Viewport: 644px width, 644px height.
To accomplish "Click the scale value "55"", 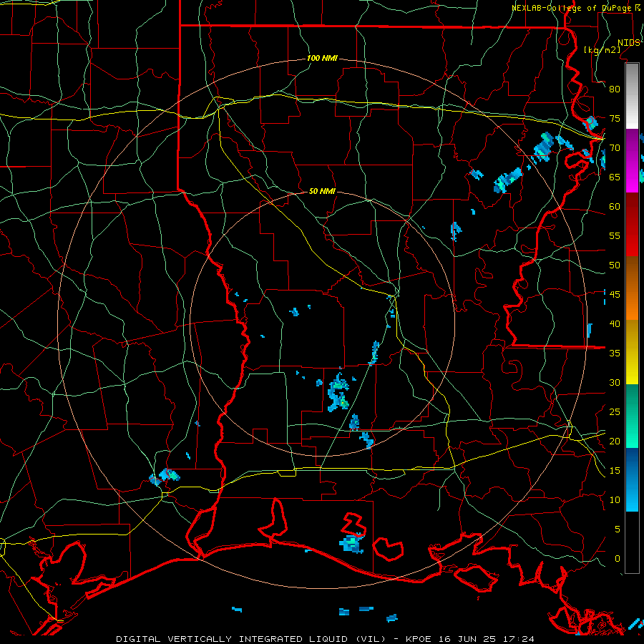I will click(x=615, y=236).
